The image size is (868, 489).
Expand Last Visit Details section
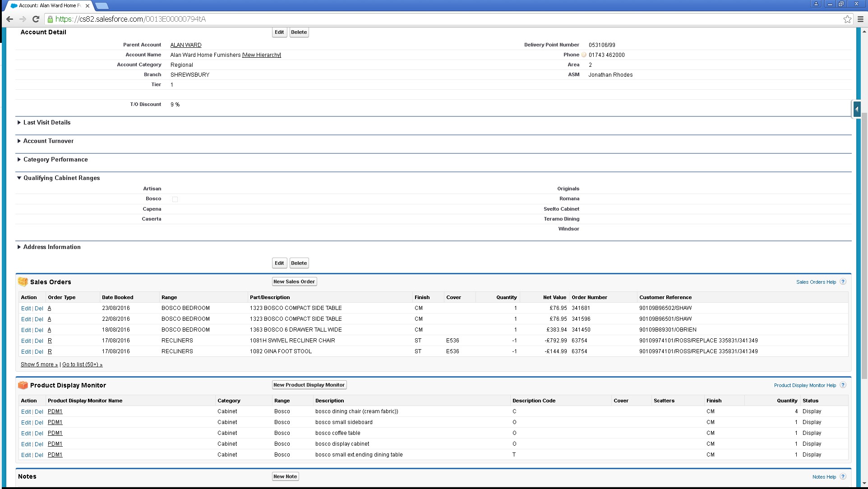tap(19, 123)
